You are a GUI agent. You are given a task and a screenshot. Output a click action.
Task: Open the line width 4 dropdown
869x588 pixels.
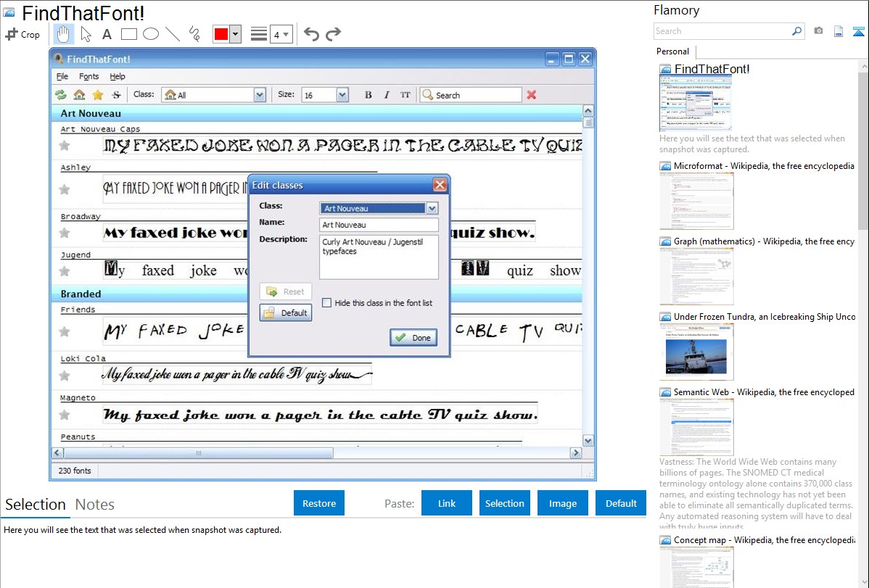(281, 34)
